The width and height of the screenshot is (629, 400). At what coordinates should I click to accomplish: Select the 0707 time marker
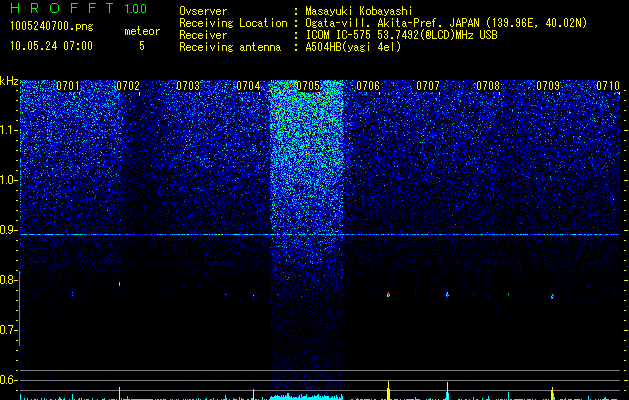[x=428, y=86]
